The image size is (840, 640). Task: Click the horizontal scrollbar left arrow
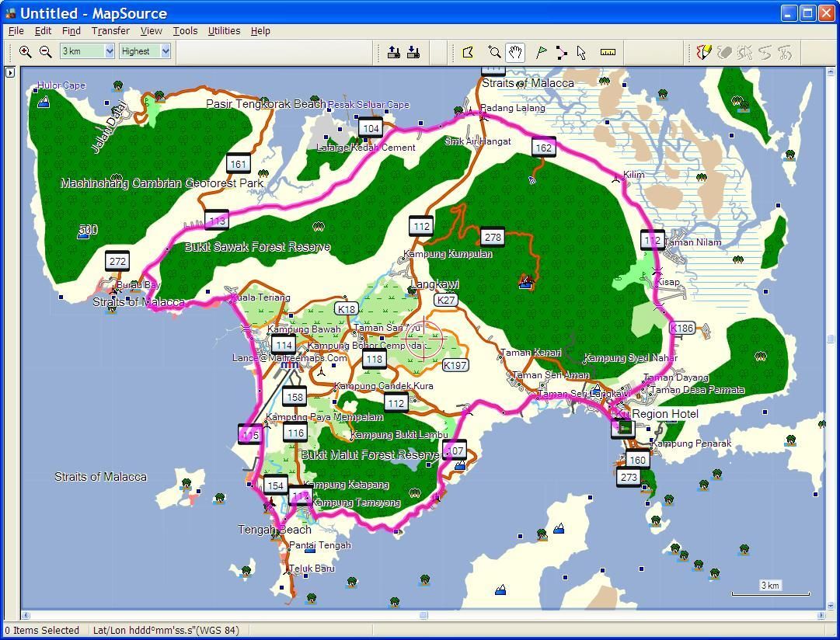coord(25,615)
